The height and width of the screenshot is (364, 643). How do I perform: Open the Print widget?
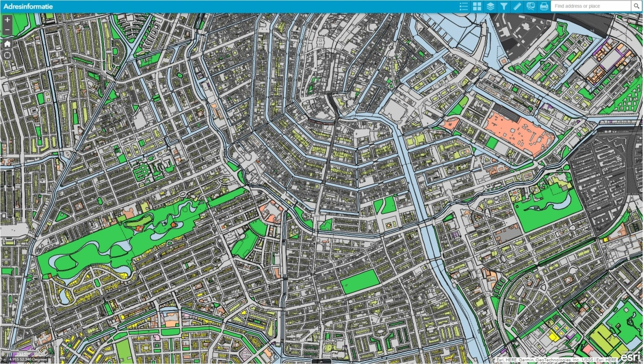pyautogui.click(x=543, y=6)
